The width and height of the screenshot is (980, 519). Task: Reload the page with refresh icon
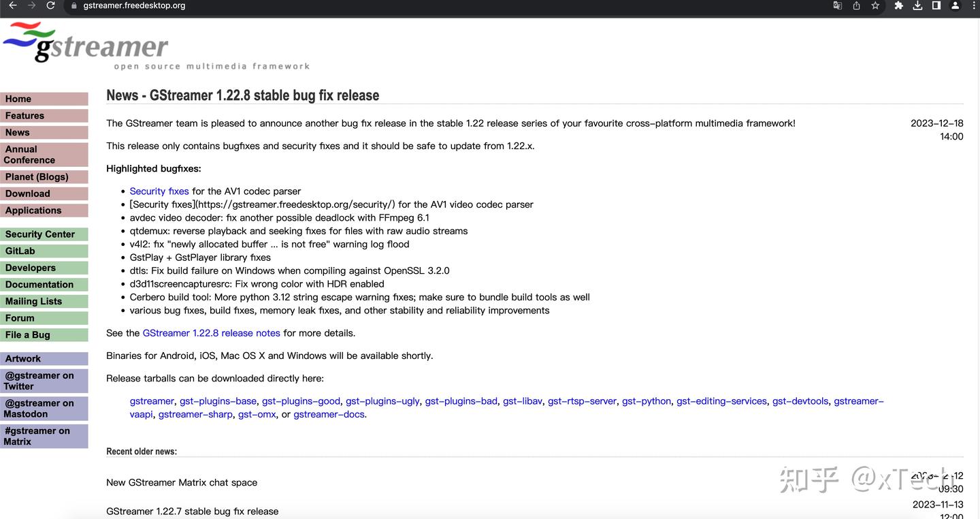[50, 5]
